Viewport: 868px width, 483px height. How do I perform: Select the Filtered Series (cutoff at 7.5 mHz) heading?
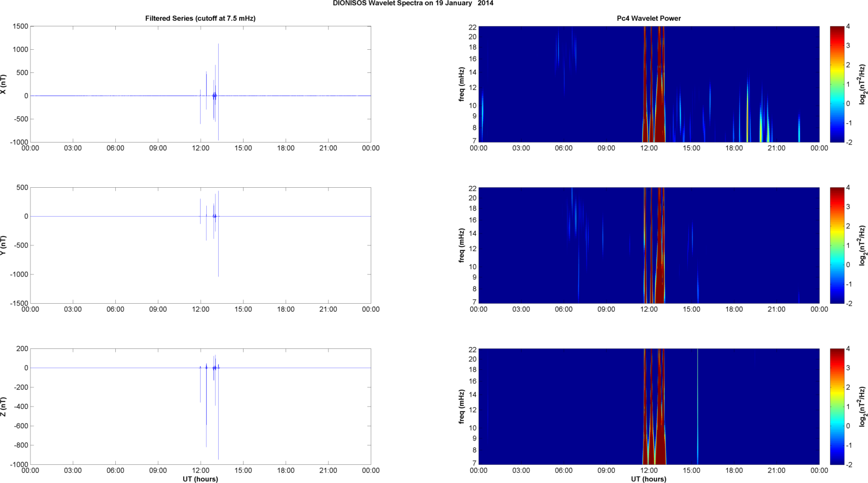point(200,19)
